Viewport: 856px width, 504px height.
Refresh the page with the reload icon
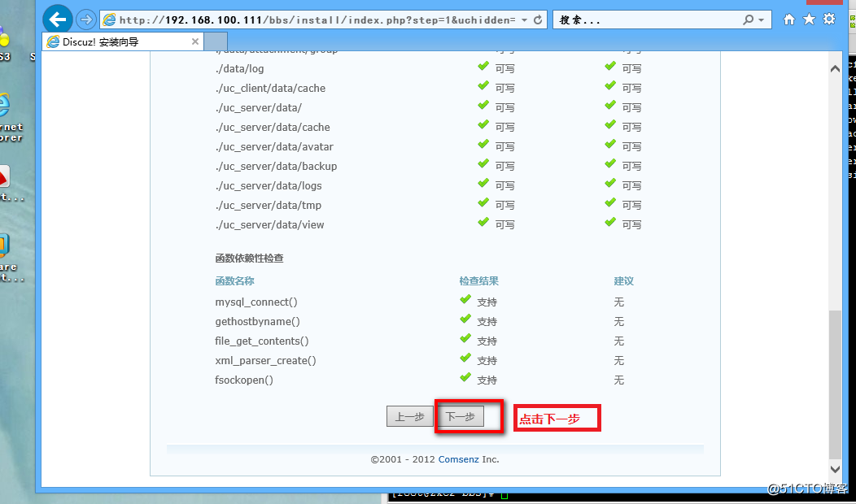coord(538,20)
